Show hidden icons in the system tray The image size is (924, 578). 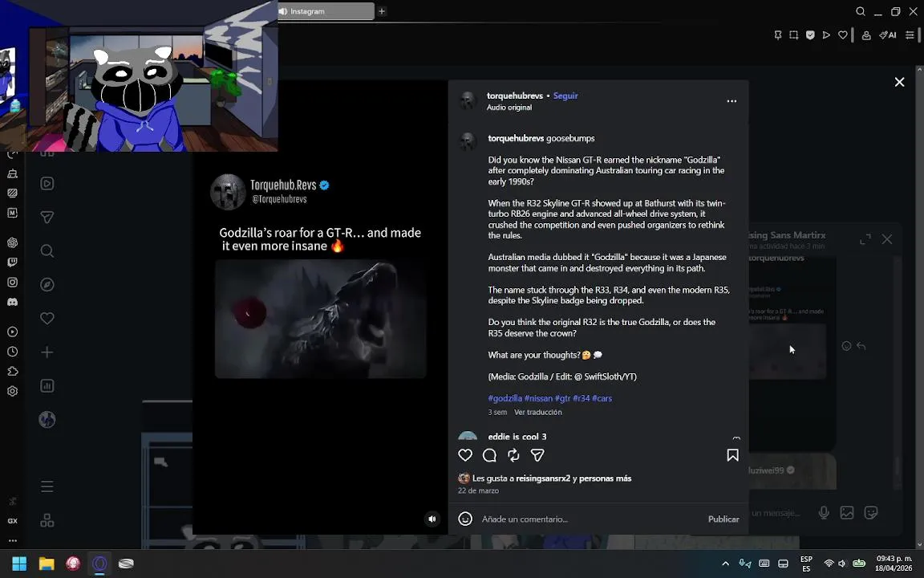pos(725,564)
